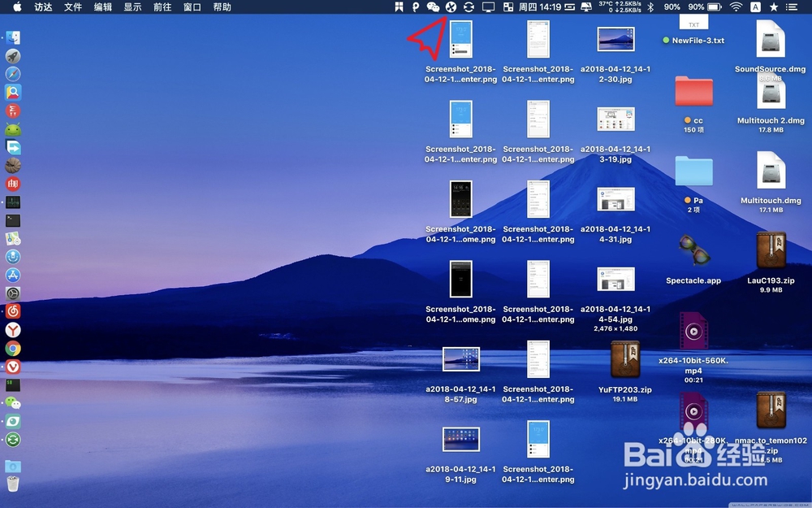Select a2018-04-12_14-19-11.jpg image
812x508 pixels.
[461, 439]
